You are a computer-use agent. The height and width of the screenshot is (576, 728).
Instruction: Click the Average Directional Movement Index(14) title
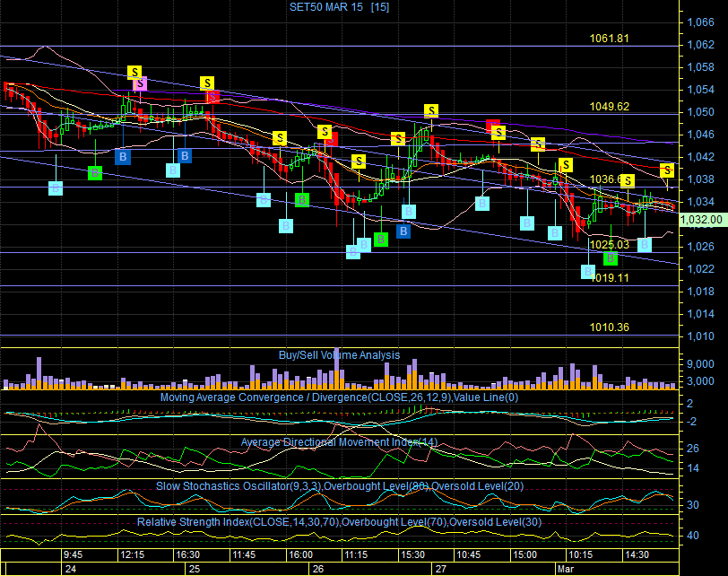(340, 442)
